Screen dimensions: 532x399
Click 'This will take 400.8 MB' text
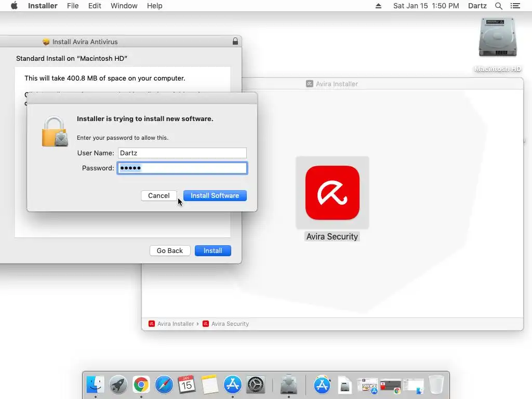pos(105,78)
